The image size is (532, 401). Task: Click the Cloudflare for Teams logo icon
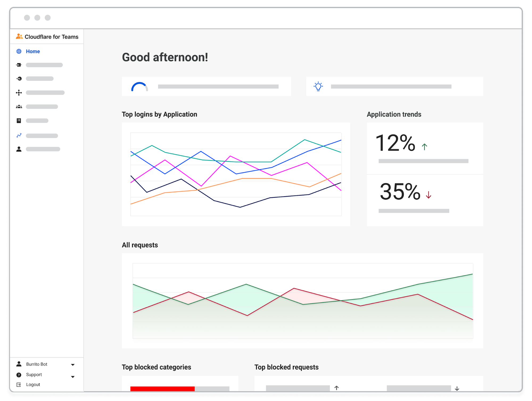19,36
